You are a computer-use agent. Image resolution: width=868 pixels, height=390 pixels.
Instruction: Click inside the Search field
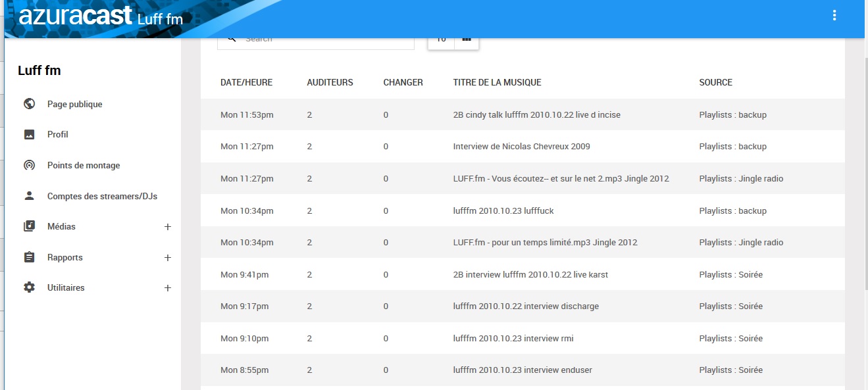click(x=316, y=37)
